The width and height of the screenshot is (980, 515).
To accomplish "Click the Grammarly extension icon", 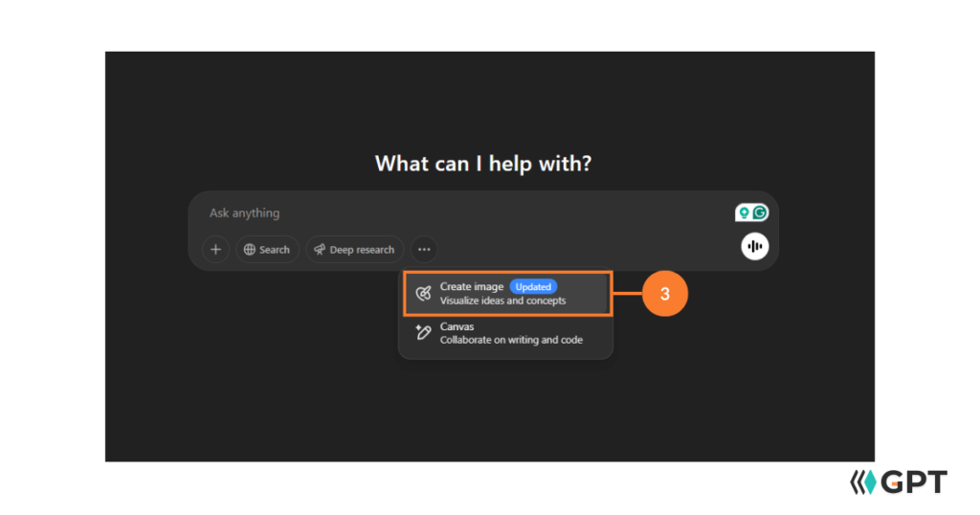I will pyautogui.click(x=759, y=213).
